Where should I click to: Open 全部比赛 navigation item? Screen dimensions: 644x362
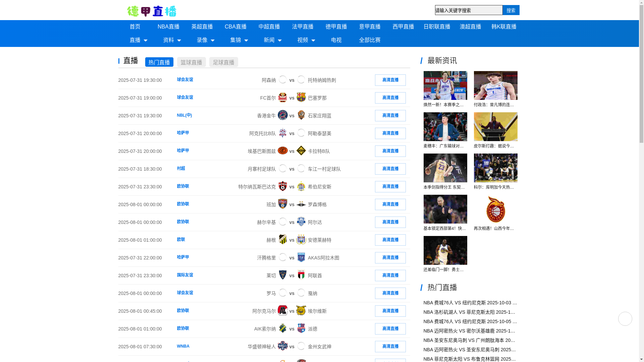point(370,40)
